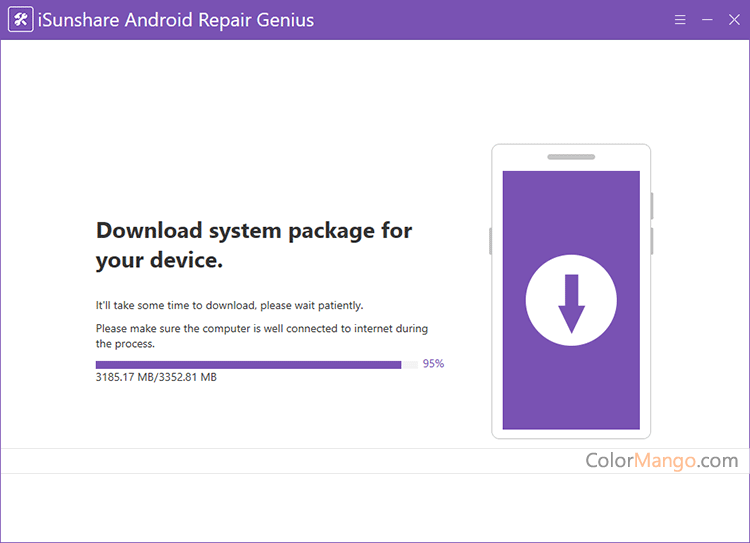
Task: Close the Android Repair Genius window
Action: point(734,20)
